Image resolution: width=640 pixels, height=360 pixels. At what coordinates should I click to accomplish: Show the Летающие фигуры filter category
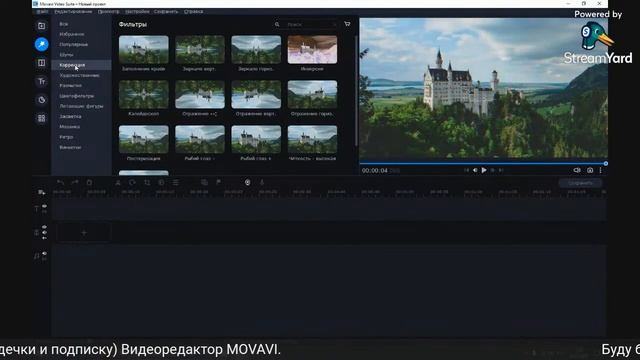point(81,106)
